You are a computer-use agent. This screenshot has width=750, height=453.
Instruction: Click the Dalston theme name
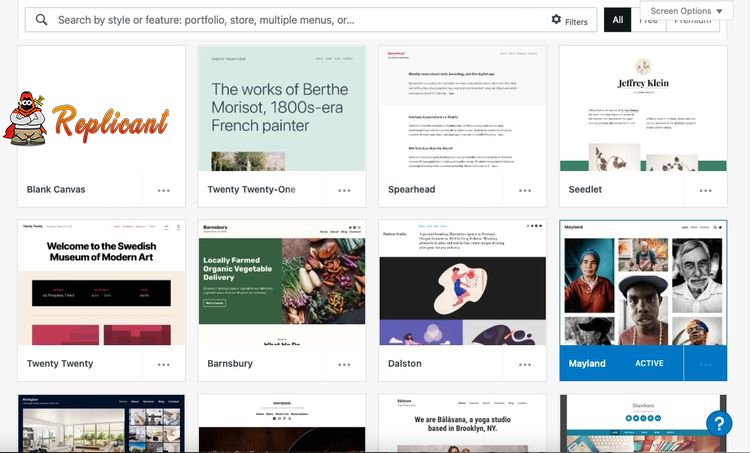[x=405, y=364]
